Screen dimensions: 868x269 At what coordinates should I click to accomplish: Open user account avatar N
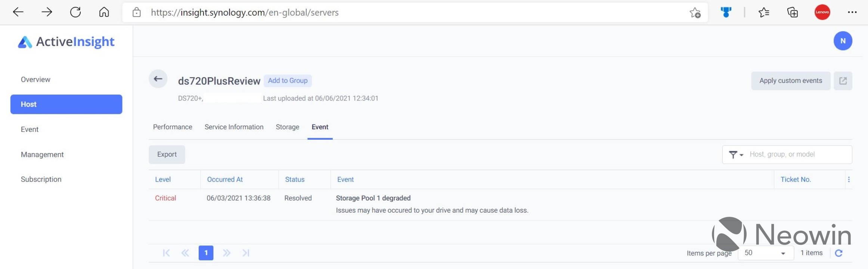tap(843, 41)
